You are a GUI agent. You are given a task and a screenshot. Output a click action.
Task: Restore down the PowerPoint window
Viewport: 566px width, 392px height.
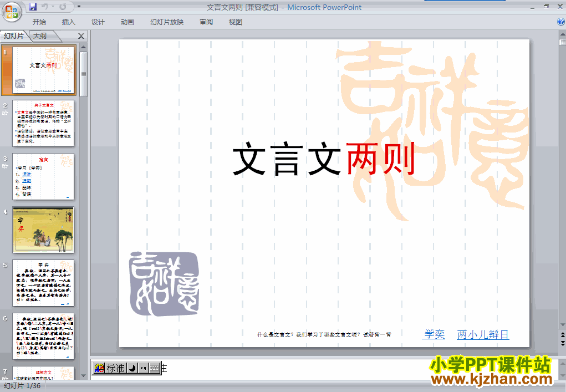546,7
